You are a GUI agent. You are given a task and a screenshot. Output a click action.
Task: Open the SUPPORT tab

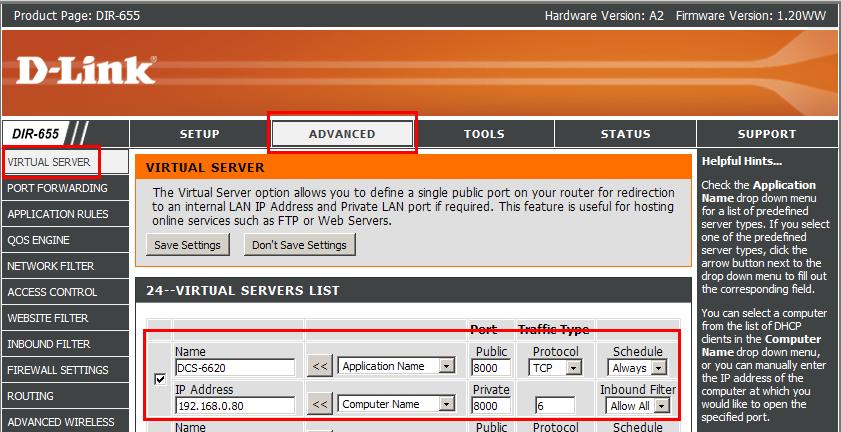767,134
